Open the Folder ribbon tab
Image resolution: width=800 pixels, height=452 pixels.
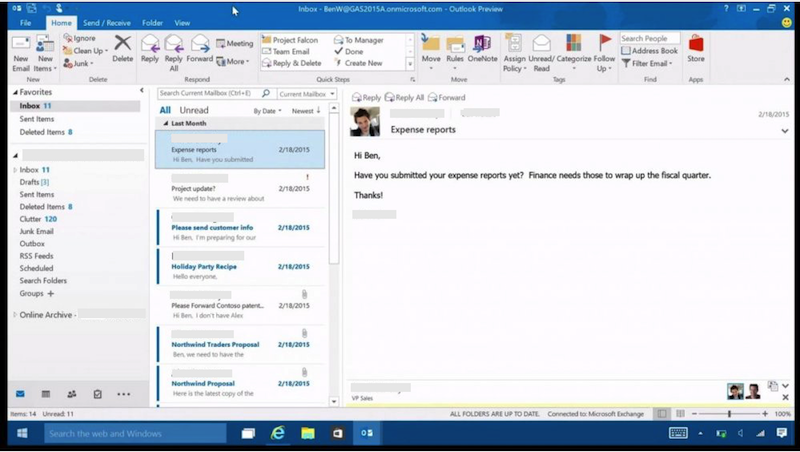click(153, 23)
